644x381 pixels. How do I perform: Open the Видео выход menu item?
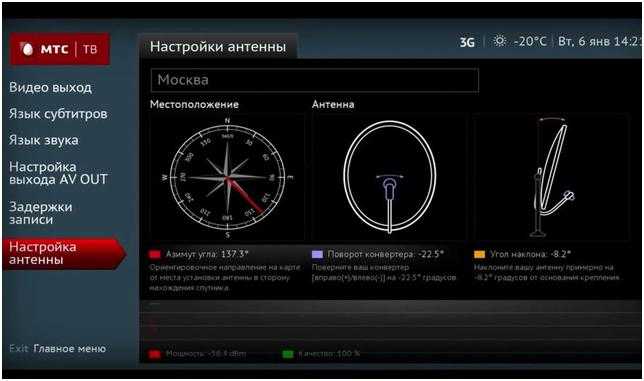tap(51, 87)
